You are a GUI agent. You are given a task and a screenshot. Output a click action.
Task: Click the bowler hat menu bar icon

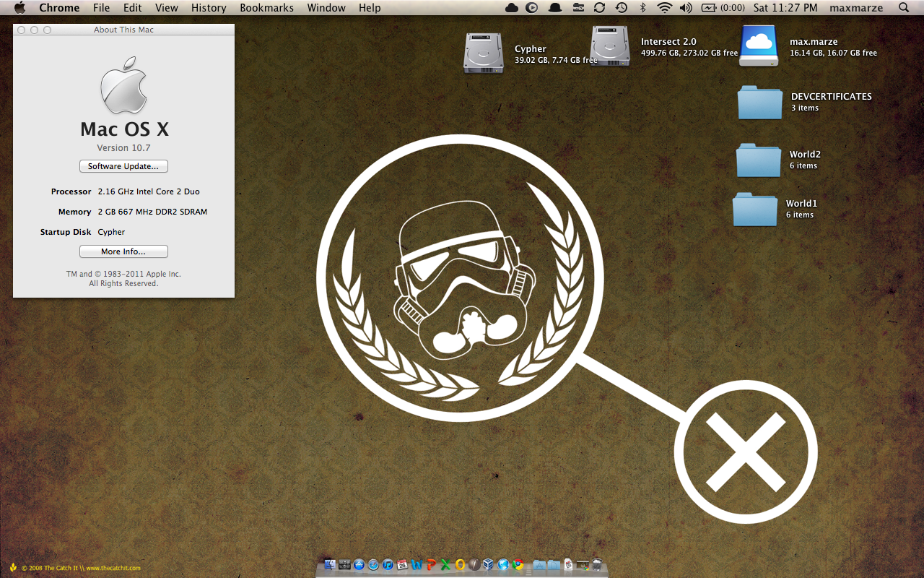click(x=555, y=8)
